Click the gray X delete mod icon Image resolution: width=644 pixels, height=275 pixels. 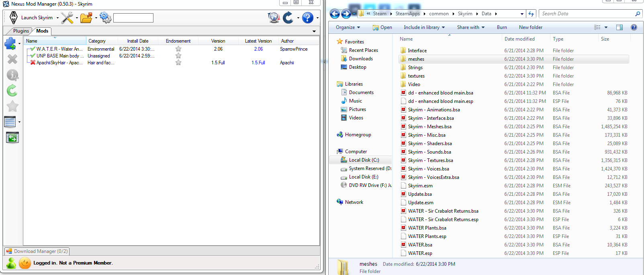coord(12,59)
